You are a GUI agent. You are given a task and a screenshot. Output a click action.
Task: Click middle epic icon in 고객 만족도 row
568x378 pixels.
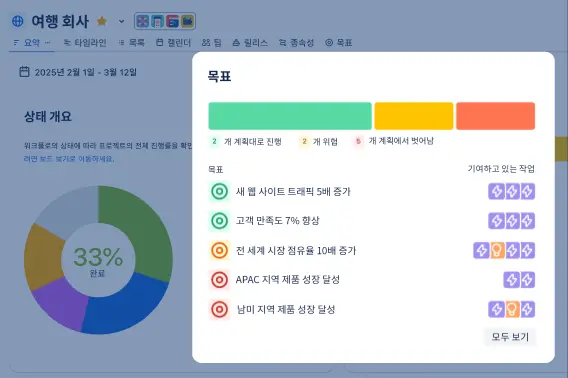click(x=512, y=221)
